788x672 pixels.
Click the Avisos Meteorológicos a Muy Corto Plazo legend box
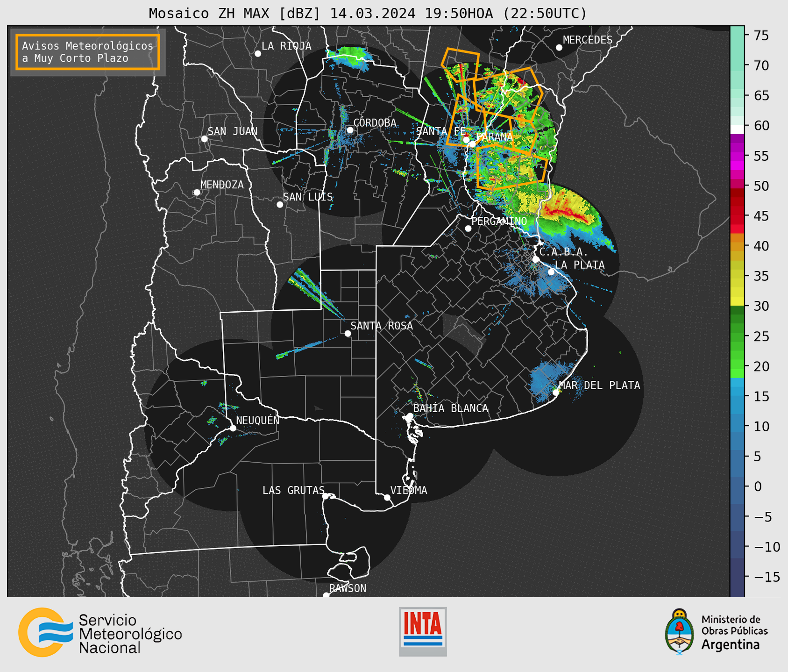tap(88, 52)
